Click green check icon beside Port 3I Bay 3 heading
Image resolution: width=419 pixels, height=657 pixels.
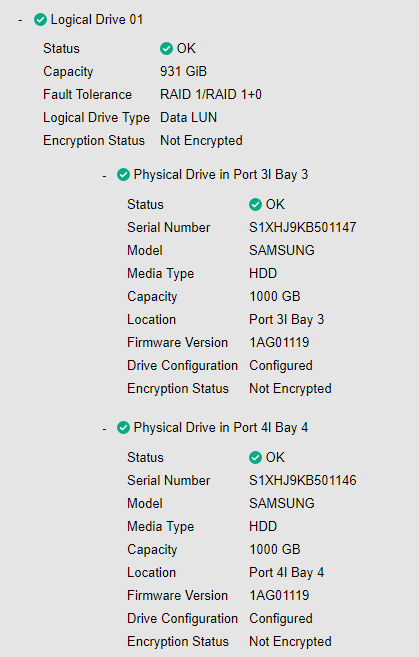point(123,175)
